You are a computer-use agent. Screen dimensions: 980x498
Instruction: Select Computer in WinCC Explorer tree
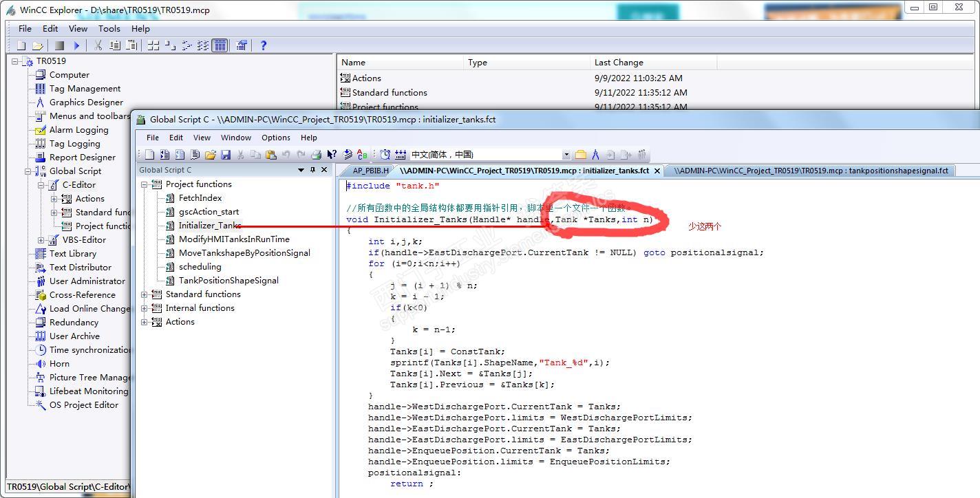[x=70, y=75]
